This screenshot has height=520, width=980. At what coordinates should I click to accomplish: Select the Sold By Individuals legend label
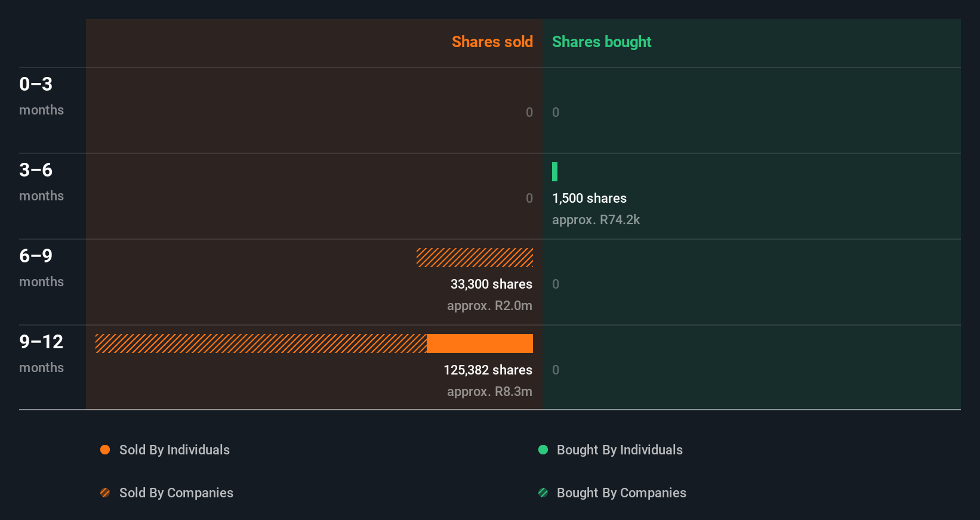pos(174,450)
